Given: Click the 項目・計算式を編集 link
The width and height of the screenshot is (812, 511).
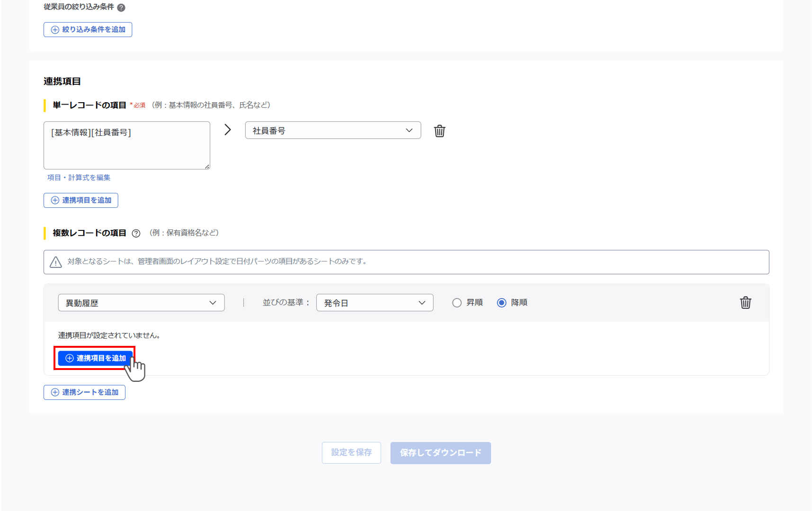Looking at the screenshot, I should (79, 177).
